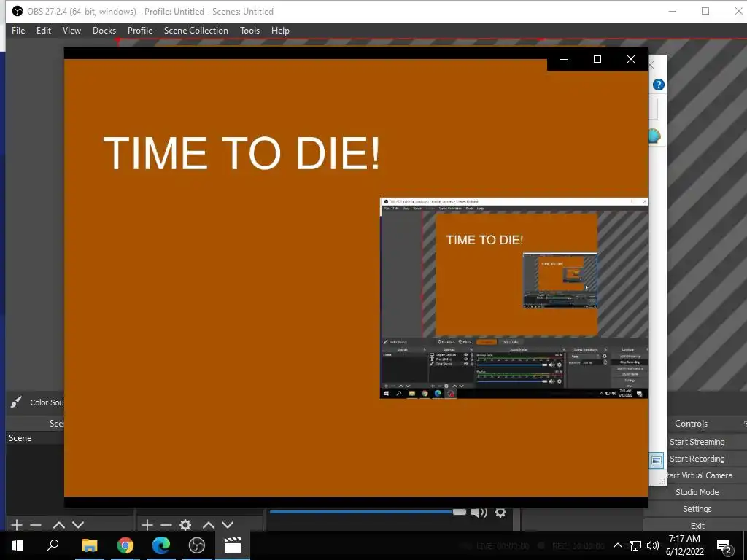Image resolution: width=747 pixels, height=560 pixels.
Task: Click Start Streaming
Action: pos(697,442)
